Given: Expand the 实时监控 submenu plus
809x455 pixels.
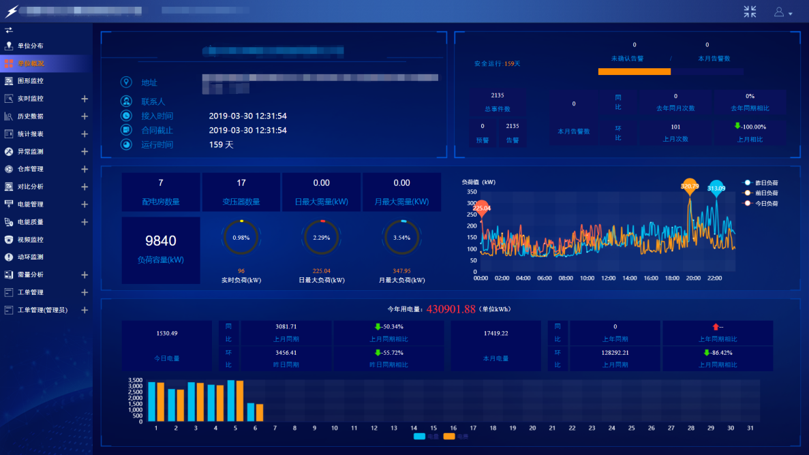Looking at the screenshot, I should click(x=85, y=99).
